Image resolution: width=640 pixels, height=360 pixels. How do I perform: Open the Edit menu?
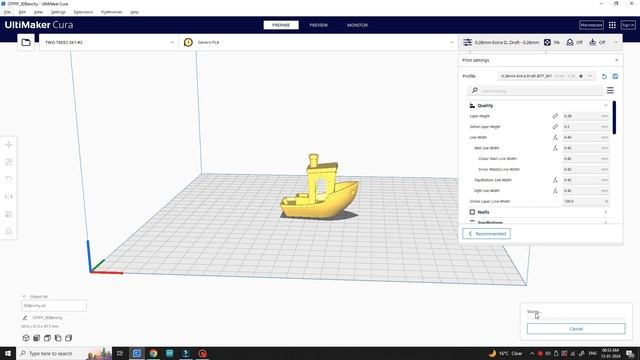22,12
